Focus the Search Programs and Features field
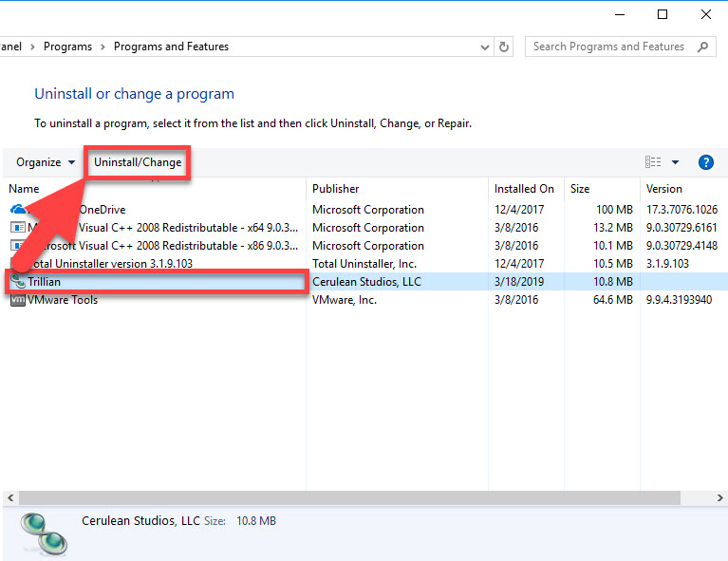728x561 pixels. 621,47
